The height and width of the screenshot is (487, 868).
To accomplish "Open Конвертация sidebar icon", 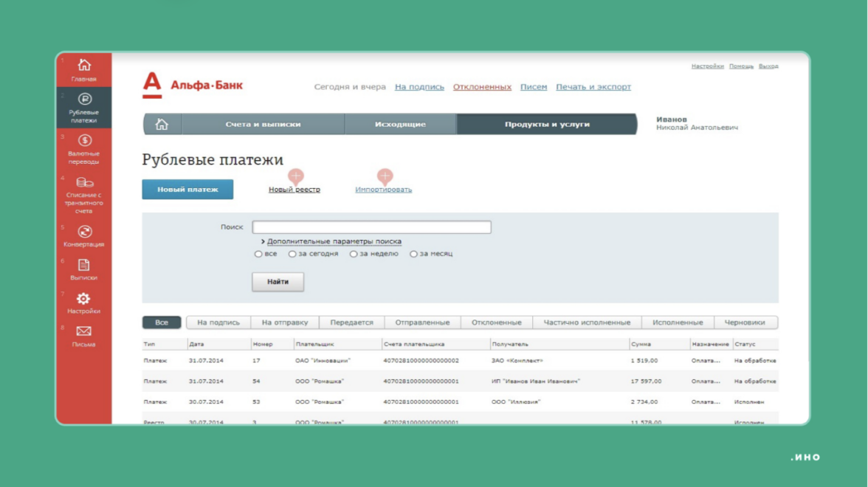I will [x=84, y=232].
